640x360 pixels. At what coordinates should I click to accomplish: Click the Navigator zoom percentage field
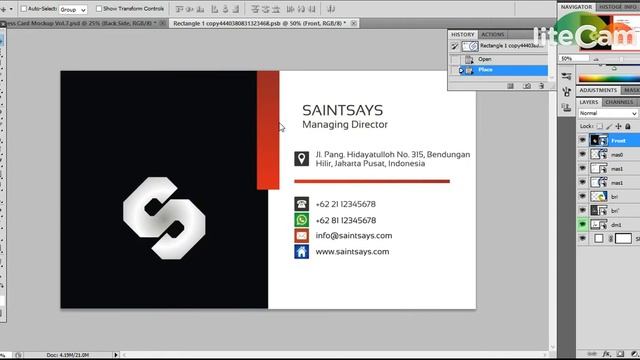pos(574,59)
